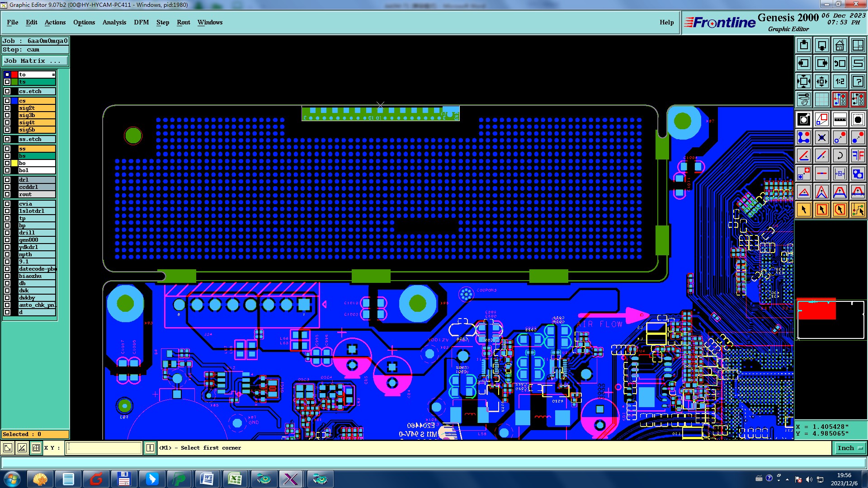Click the grid display icon
The height and width of the screenshot is (488, 868).
coord(821,99)
